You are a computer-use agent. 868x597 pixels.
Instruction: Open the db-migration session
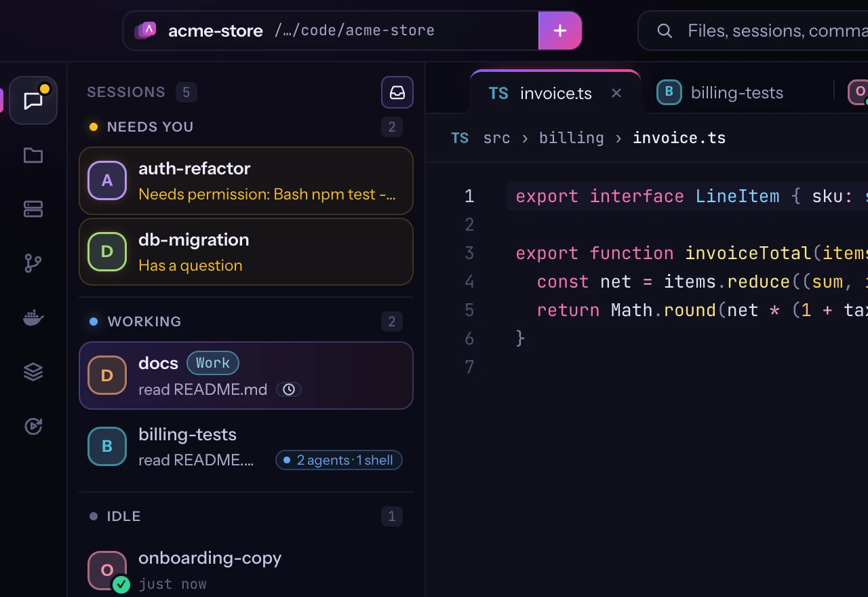click(246, 252)
